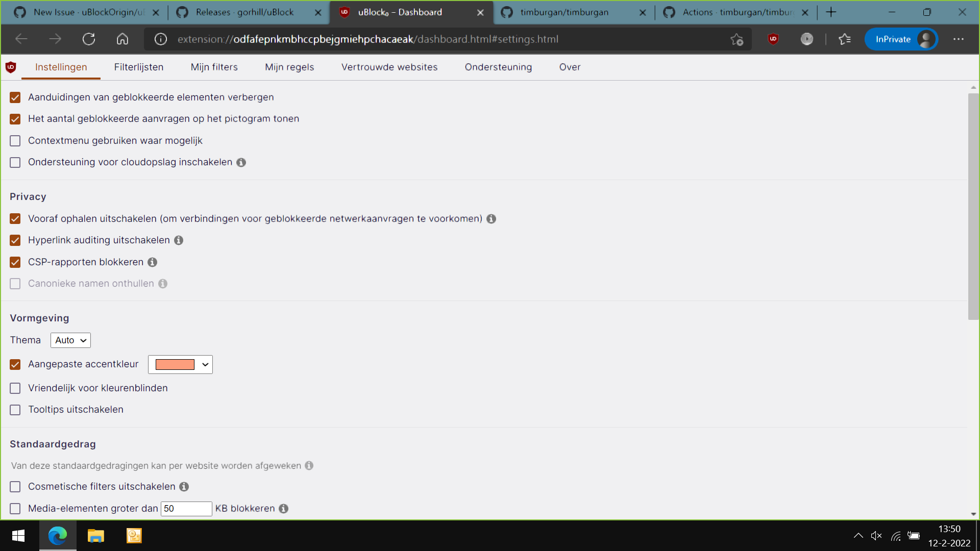This screenshot has height=551, width=980.
Task: Reload the page with the refresh button
Action: (x=89, y=39)
